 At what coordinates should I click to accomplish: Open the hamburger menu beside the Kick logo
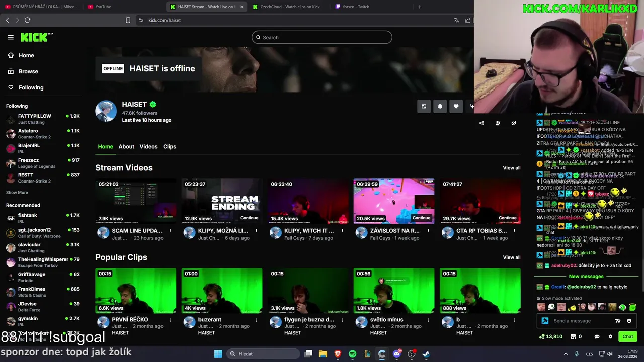pos(11,37)
